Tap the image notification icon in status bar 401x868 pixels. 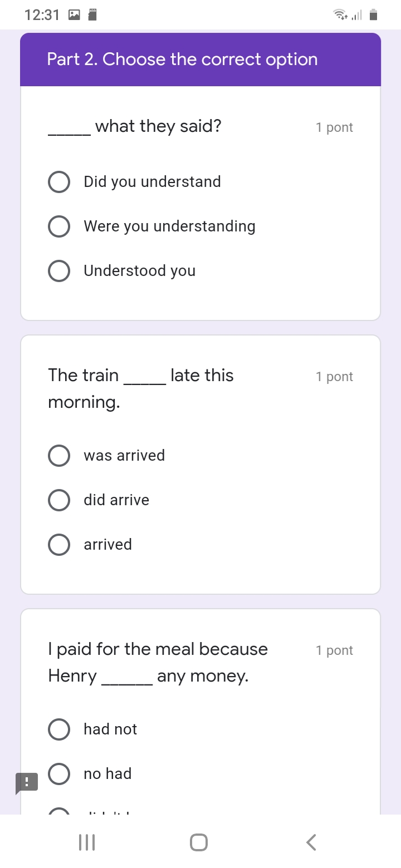coord(74,16)
